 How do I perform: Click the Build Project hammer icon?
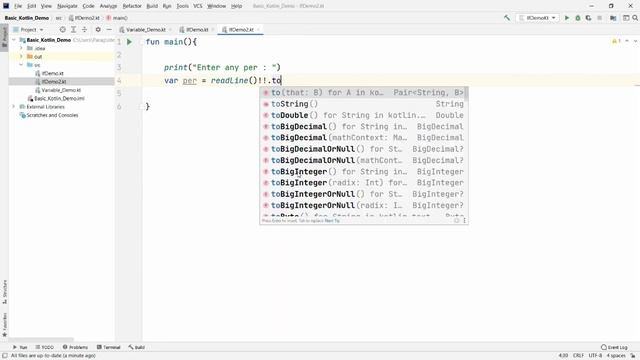tap(507, 18)
